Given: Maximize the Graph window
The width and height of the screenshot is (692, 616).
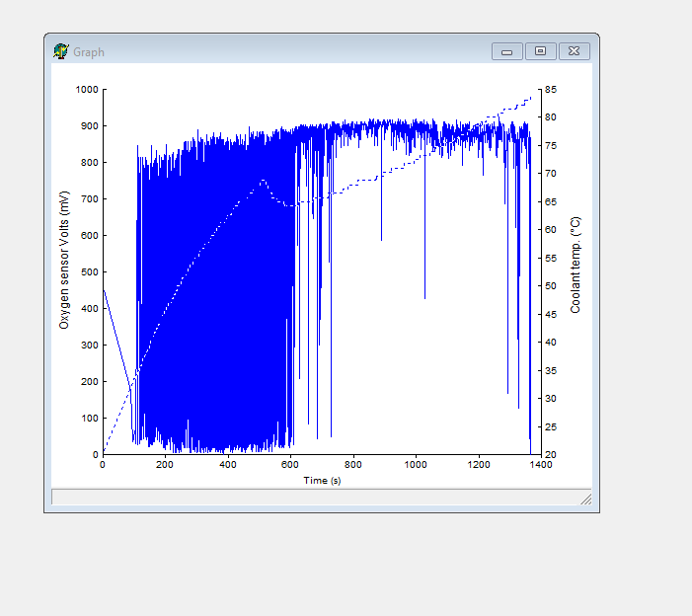Looking at the screenshot, I should (x=540, y=51).
